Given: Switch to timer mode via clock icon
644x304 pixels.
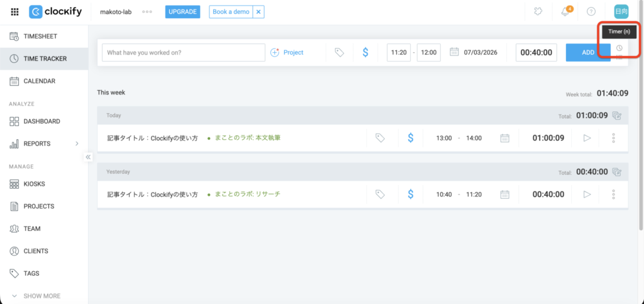Looking at the screenshot, I should [x=619, y=48].
